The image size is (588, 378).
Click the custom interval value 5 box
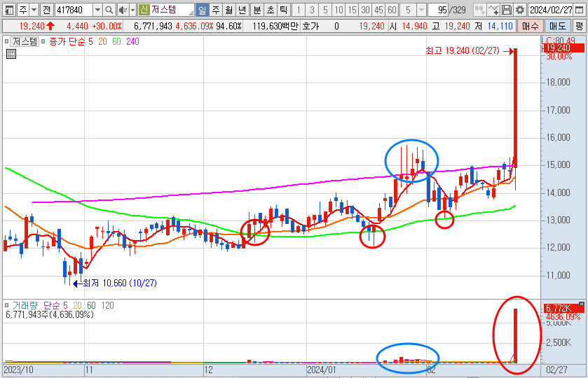(408, 10)
